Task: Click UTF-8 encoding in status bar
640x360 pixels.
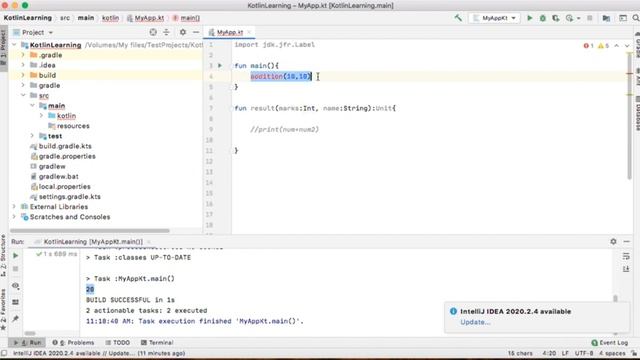Action: pos(584,353)
